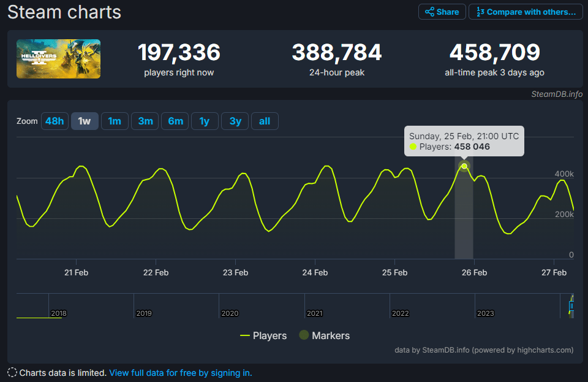Click the 388,784 24-hour peak figure

pos(337,52)
